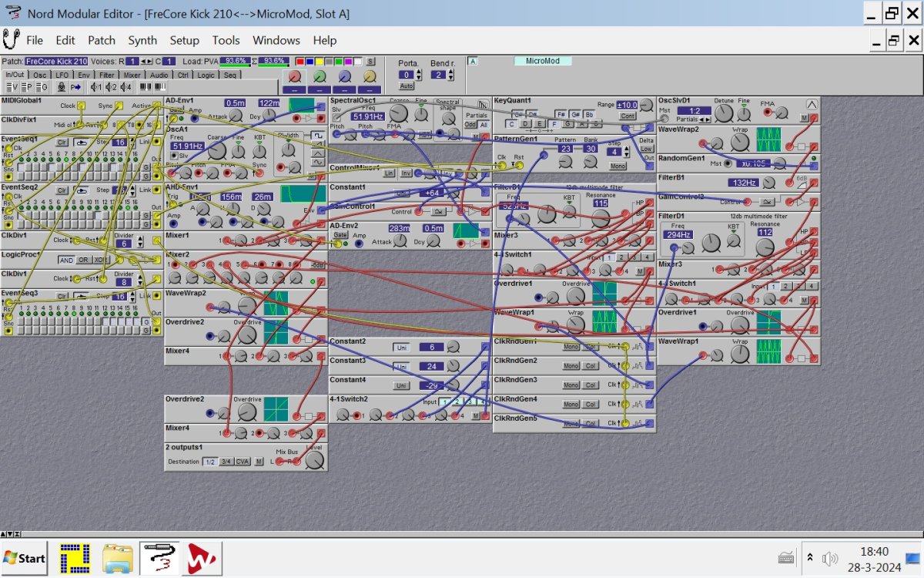Click the first keyboard icon in the toolbar
924x578 pixels.
pos(146,87)
